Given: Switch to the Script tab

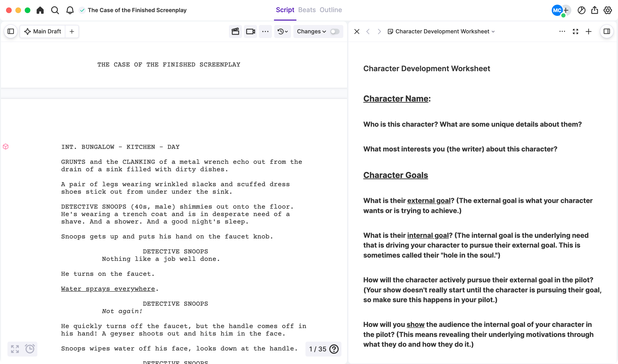Looking at the screenshot, I should click(x=285, y=10).
